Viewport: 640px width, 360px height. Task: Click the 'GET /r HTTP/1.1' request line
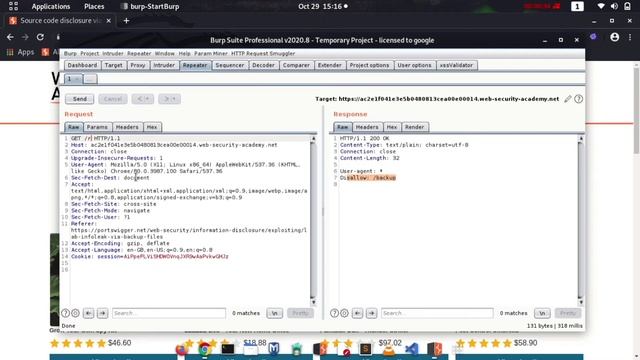tap(96, 138)
